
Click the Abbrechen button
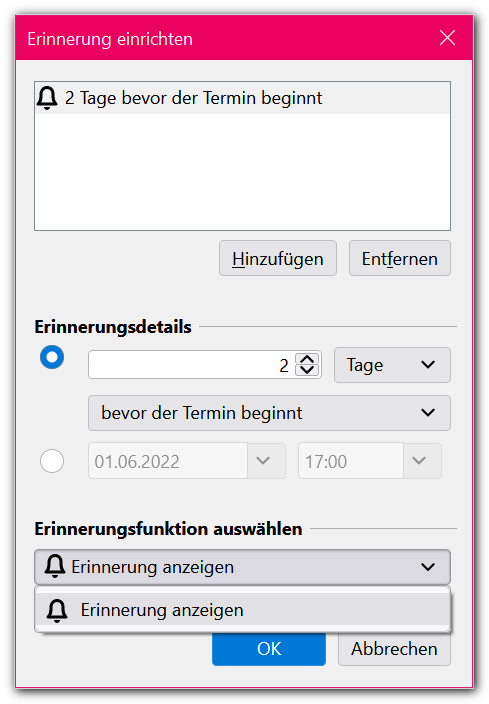tap(394, 649)
